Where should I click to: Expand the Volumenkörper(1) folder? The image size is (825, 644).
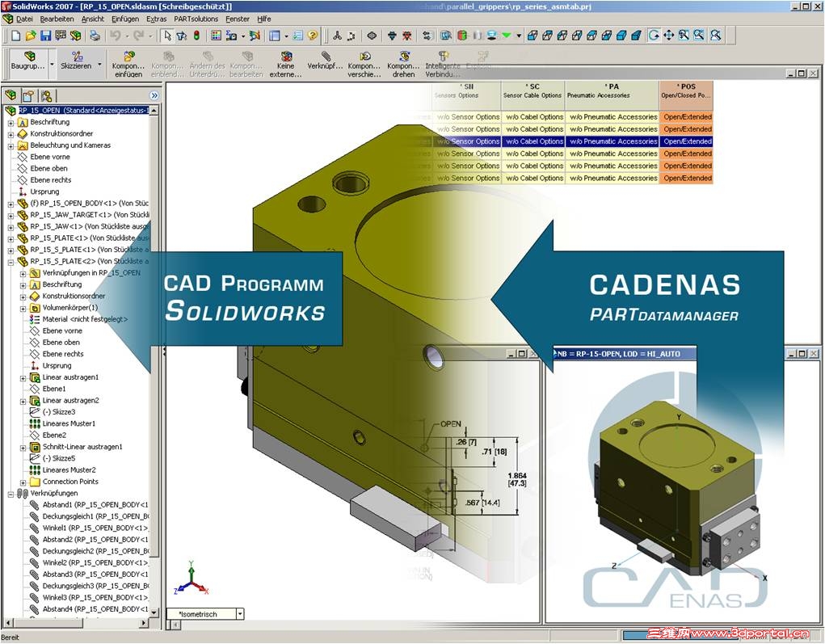coord(23,309)
